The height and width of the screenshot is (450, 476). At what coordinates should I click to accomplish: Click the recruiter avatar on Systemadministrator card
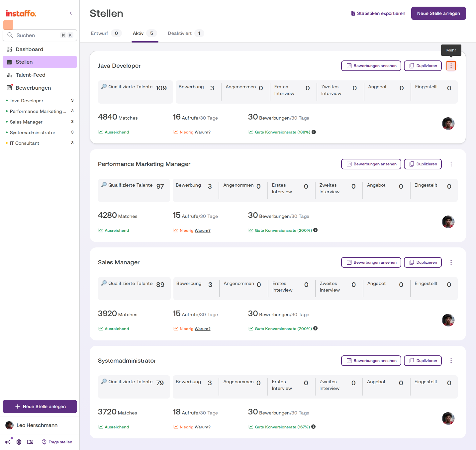click(448, 418)
